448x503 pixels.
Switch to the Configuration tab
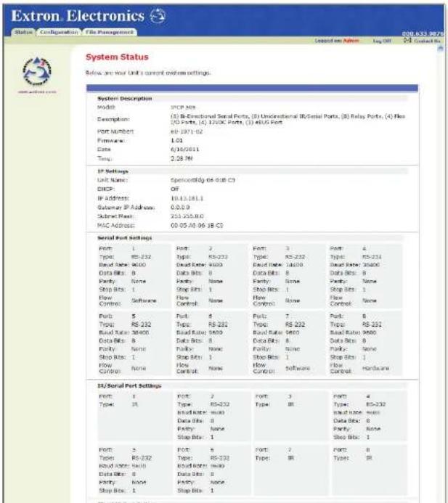click(59, 32)
